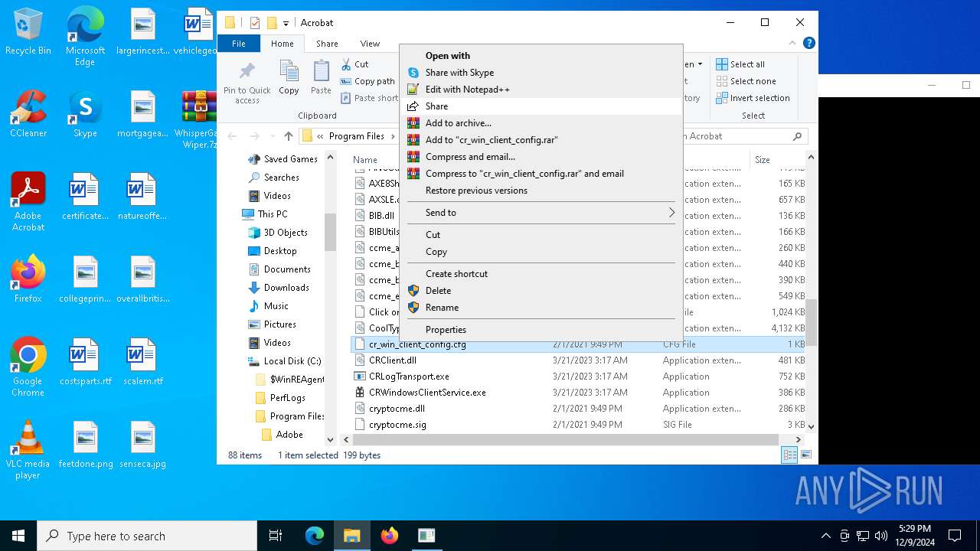Open the Recycle Bin desktop icon
Screen dimensions: 980x551
pos(28,32)
